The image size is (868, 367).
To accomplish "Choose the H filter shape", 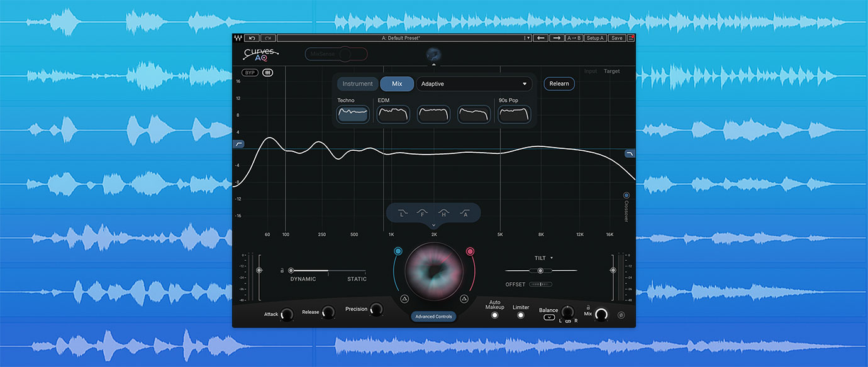I will click(x=443, y=213).
